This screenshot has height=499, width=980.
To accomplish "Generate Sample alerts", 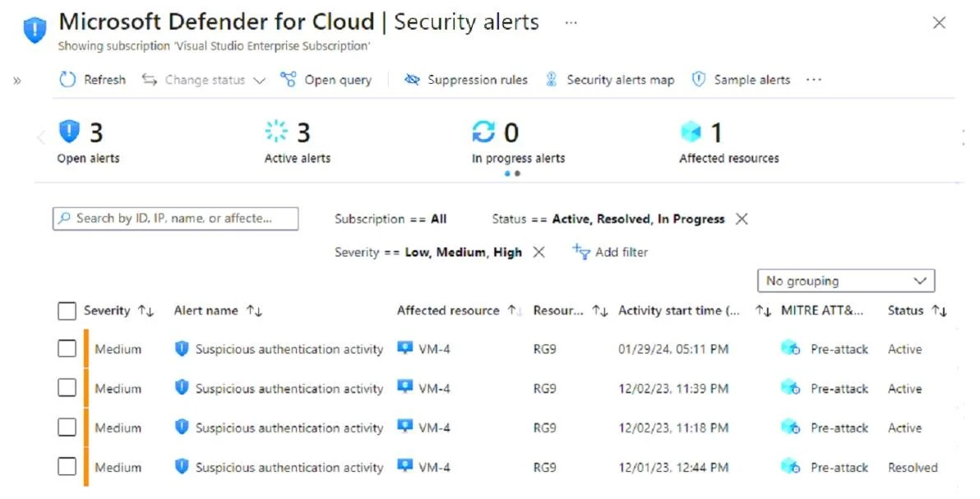I will 742,80.
